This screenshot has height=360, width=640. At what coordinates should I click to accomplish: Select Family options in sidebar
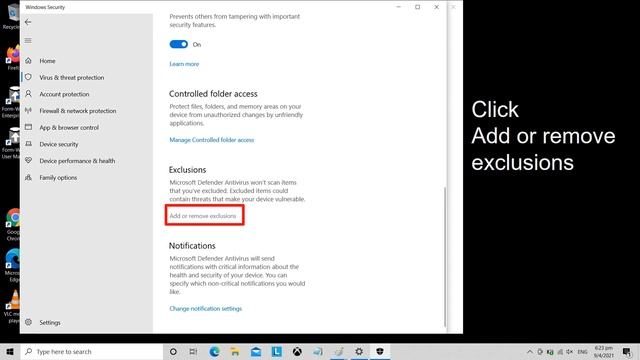pos(58,178)
